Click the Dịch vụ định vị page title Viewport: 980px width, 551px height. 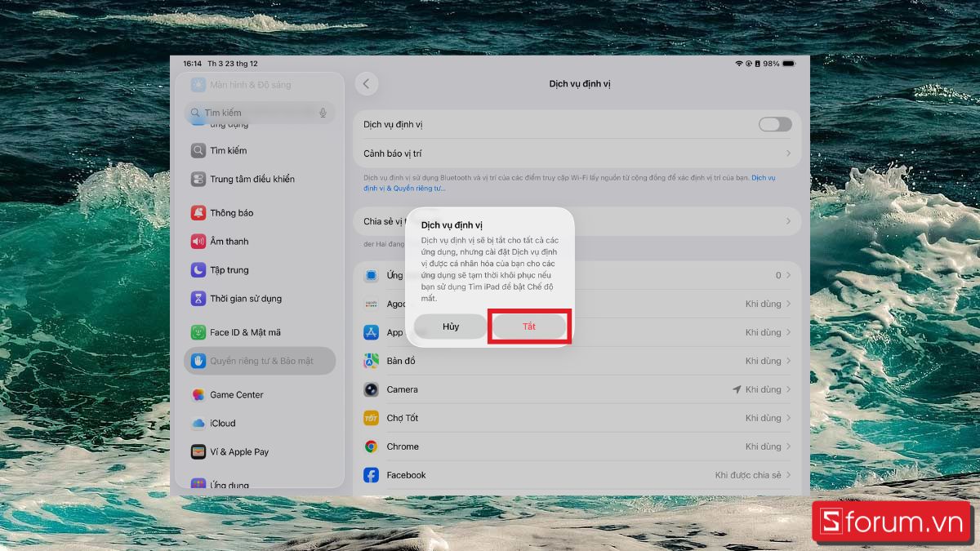coord(580,84)
